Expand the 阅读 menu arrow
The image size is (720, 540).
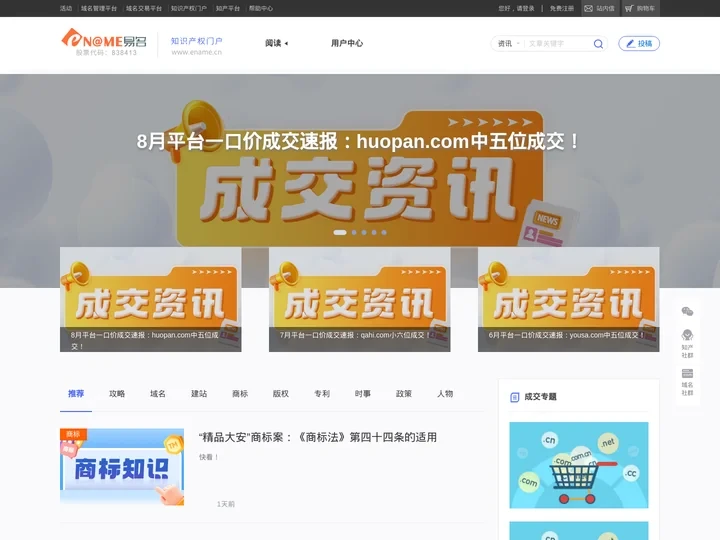tap(286, 44)
